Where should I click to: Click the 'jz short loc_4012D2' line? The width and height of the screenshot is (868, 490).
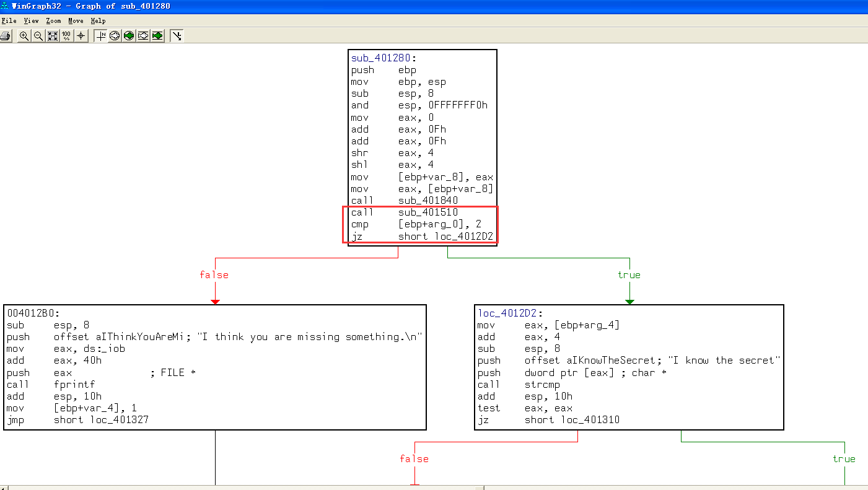[422, 237]
